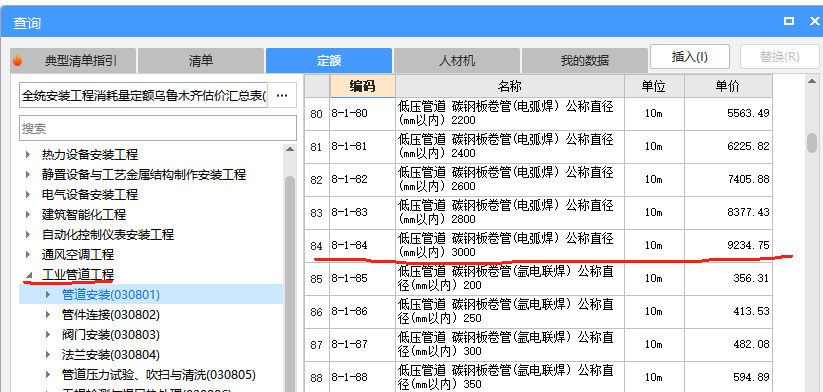This screenshot has width=823, height=392.
Task: Expand the 管道压力试验、吹扫与清洗(030805) node
Action: (48, 375)
